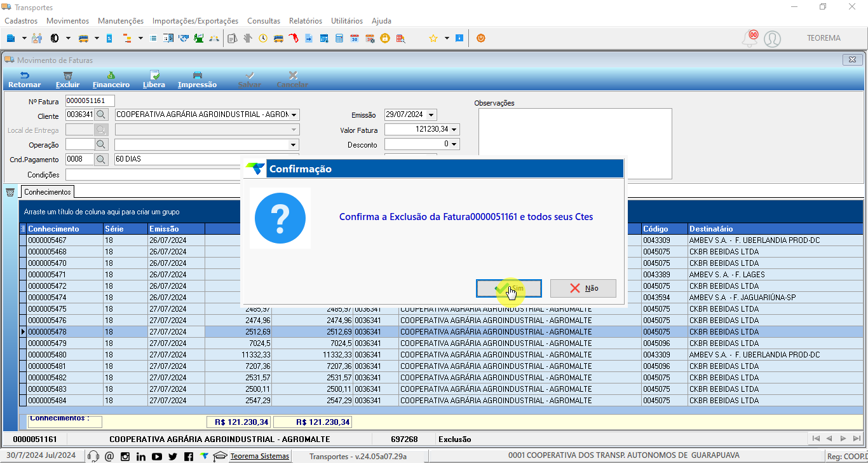Click the Nº Fatura input field
The height and width of the screenshot is (463, 868).
click(90, 100)
